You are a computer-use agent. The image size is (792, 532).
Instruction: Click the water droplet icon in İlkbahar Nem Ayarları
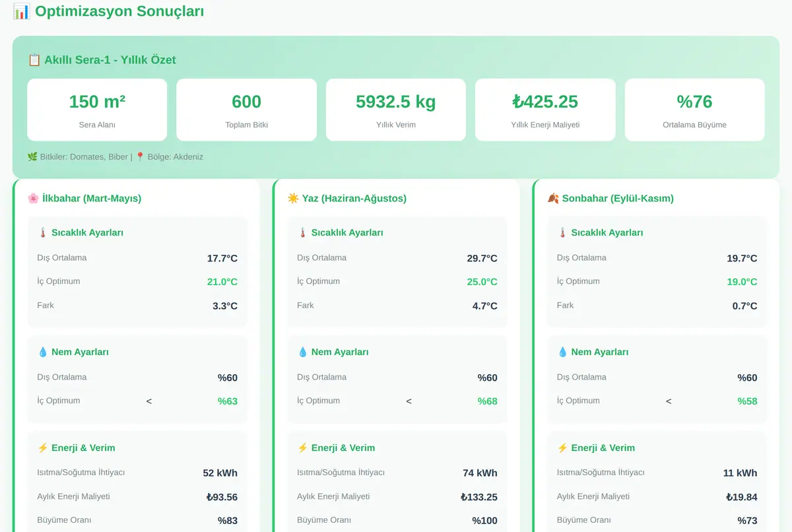pos(43,352)
